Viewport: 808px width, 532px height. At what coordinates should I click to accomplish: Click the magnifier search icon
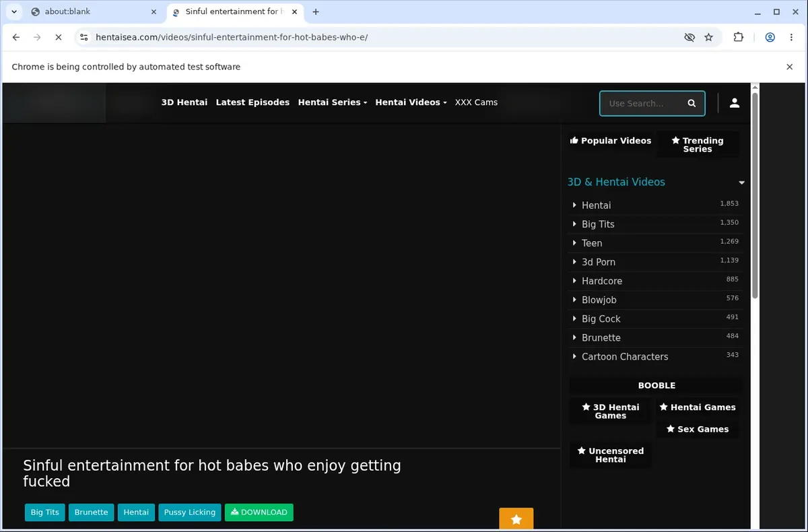692,104
